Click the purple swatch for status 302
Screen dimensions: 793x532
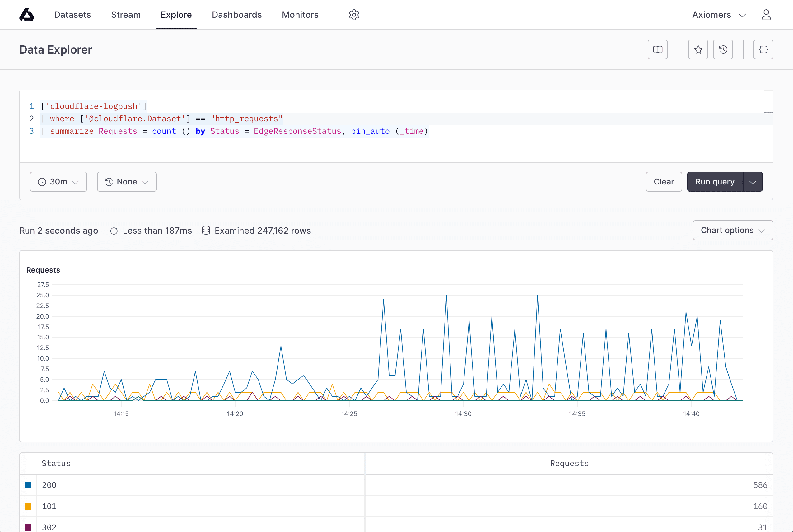pos(28,527)
